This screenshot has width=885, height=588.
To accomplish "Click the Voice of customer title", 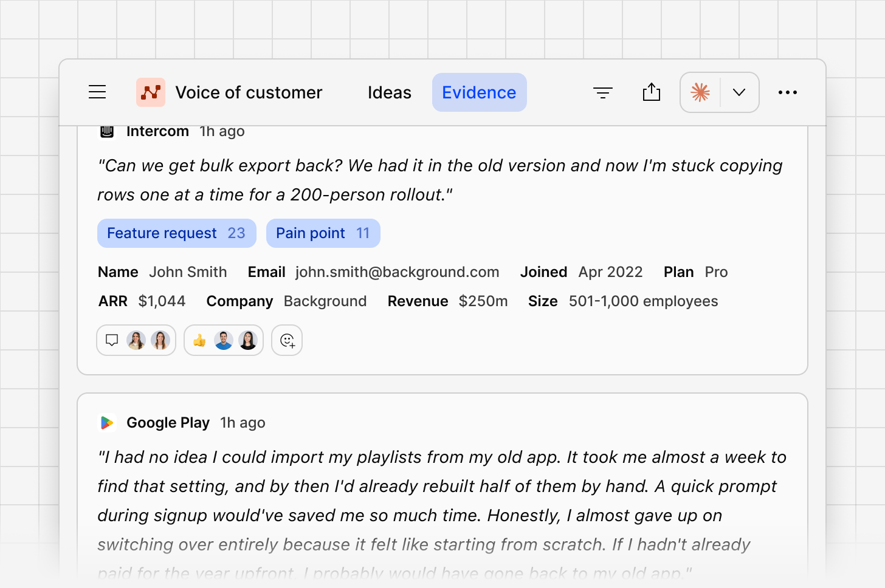I will [249, 92].
